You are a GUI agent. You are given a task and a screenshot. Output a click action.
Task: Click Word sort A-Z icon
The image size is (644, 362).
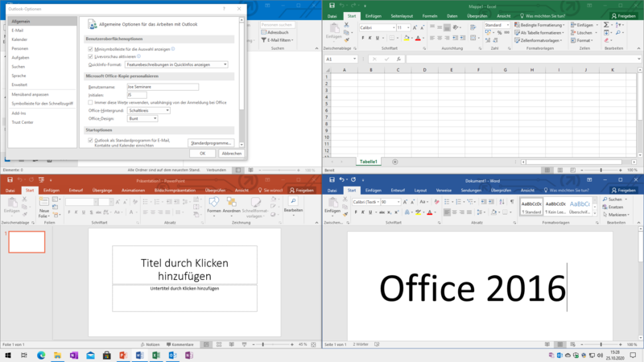pos(502,202)
